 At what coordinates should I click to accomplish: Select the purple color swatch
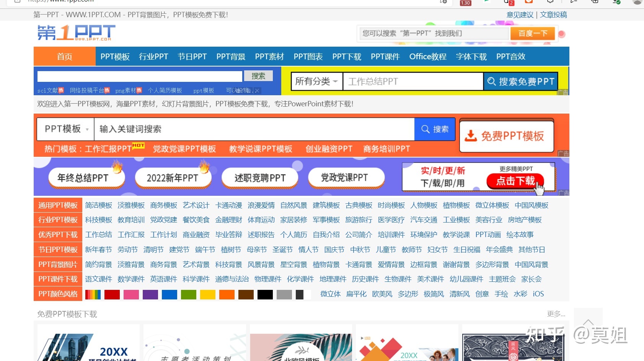pyautogui.click(x=150, y=294)
